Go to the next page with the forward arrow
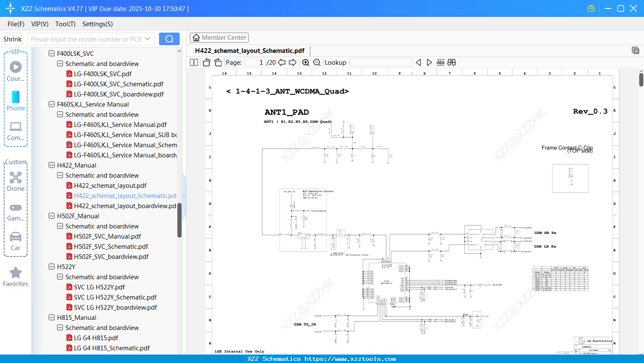Screen dimensions: 644x363 point(292,62)
